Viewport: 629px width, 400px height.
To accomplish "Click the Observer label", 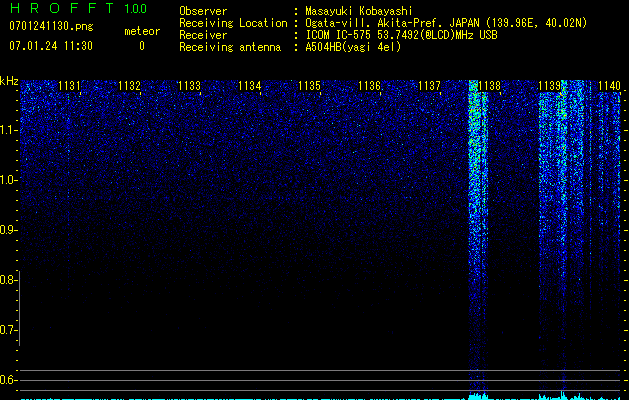I will pos(203,11).
